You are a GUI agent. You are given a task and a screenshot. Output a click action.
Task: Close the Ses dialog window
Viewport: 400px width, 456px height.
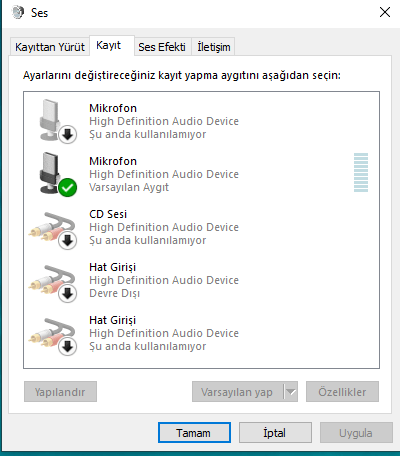pos(385,12)
